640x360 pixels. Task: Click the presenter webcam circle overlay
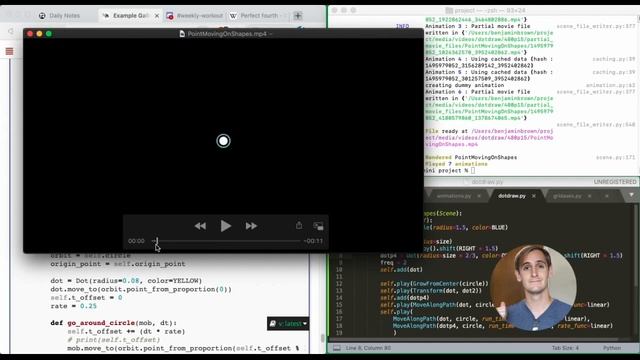[533, 288]
